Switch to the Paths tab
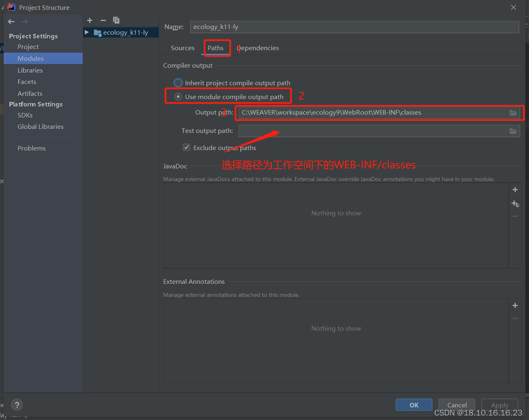Screen dimensions: 529x420 coord(215,48)
